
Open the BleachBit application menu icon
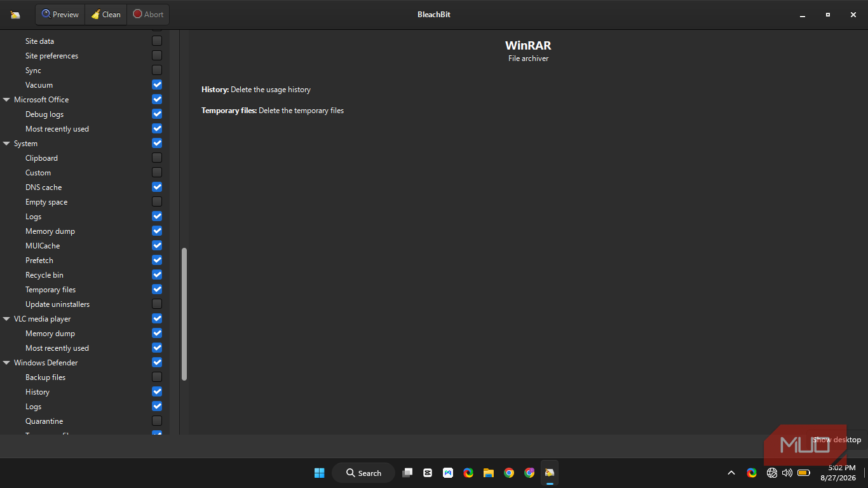(x=15, y=15)
